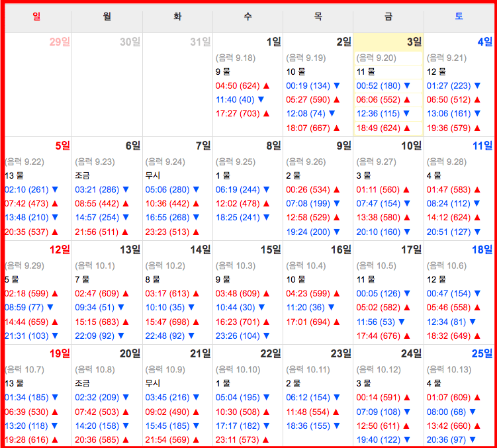Viewport: 497px width, 448px height.
Task: Click the 금 (Friday) column header
Action: click(x=388, y=16)
